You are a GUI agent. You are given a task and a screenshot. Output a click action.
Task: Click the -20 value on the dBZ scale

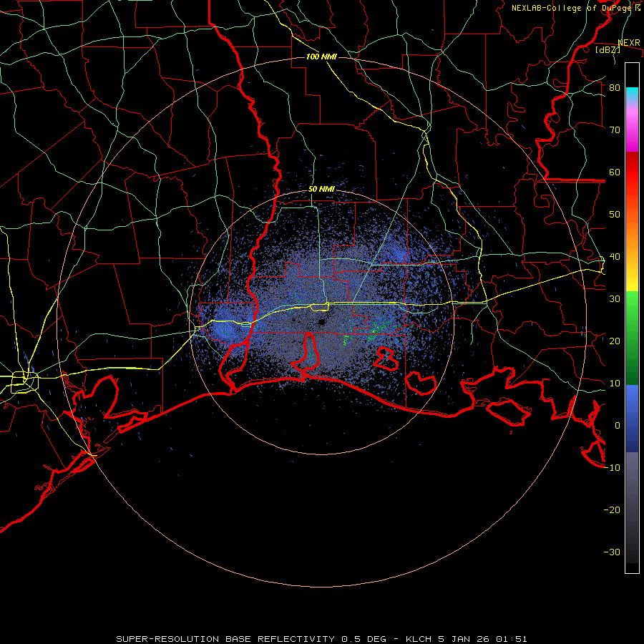[612, 509]
